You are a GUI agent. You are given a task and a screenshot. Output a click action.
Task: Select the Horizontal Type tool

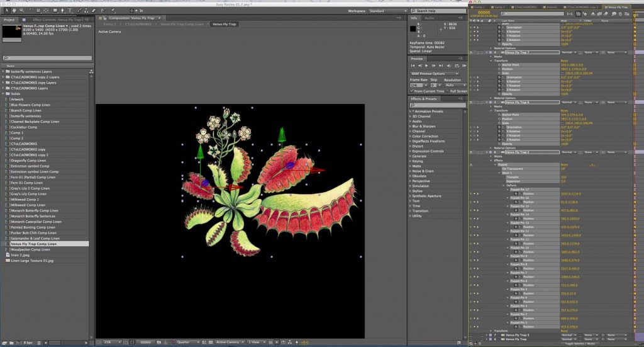coord(70,10)
